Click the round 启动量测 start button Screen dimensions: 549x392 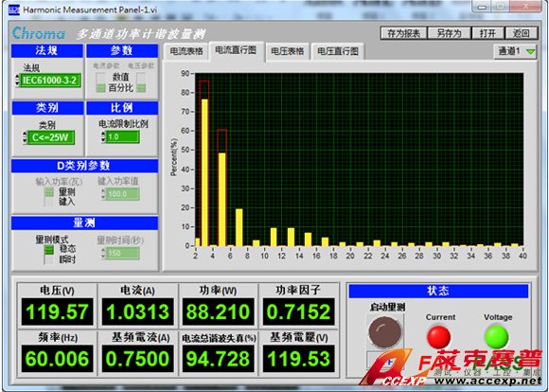pyautogui.click(x=385, y=331)
